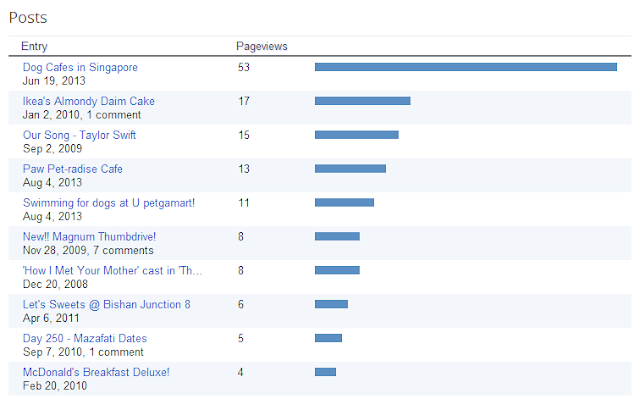Open Swimming for dogs at U petgamart! post

pyautogui.click(x=109, y=203)
